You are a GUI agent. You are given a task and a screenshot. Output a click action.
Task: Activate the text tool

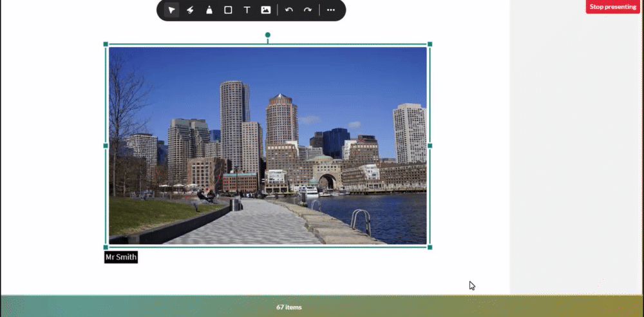247,10
